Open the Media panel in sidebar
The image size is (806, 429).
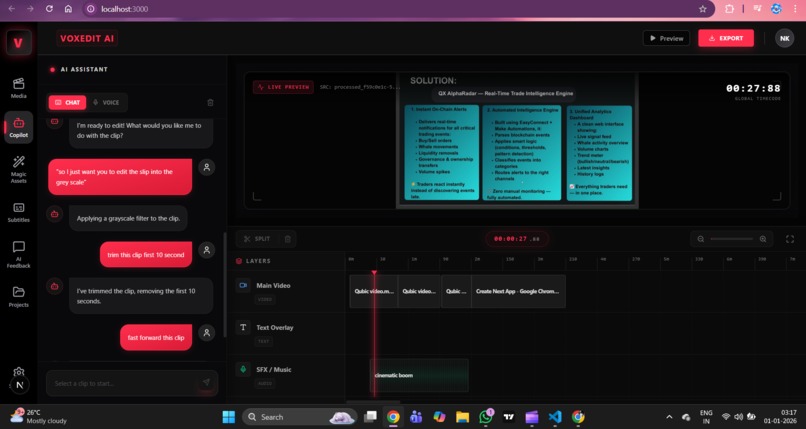tap(19, 88)
